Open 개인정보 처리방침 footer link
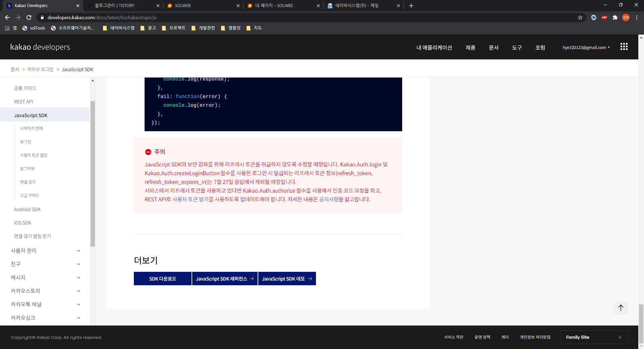This screenshot has height=349, width=644. click(x=535, y=337)
